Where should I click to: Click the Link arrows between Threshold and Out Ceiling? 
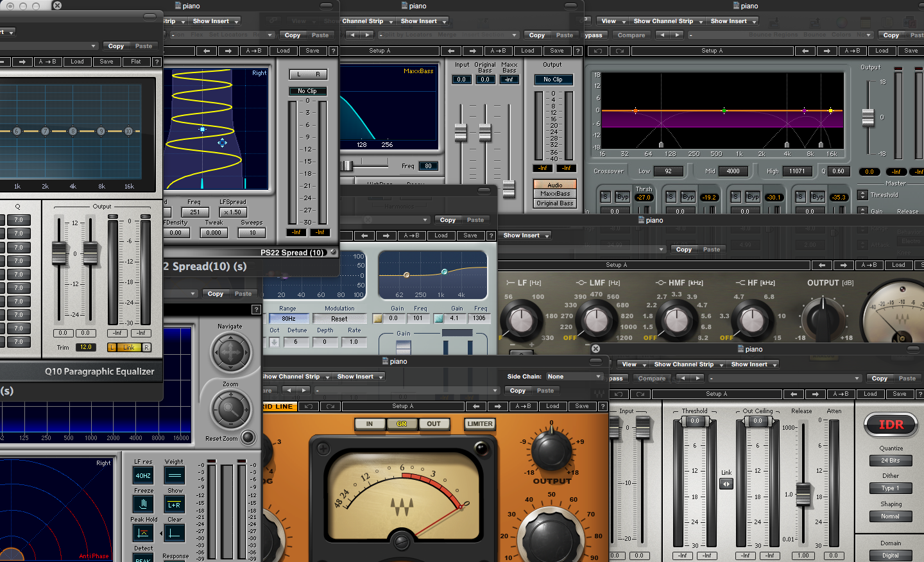click(726, 484)
